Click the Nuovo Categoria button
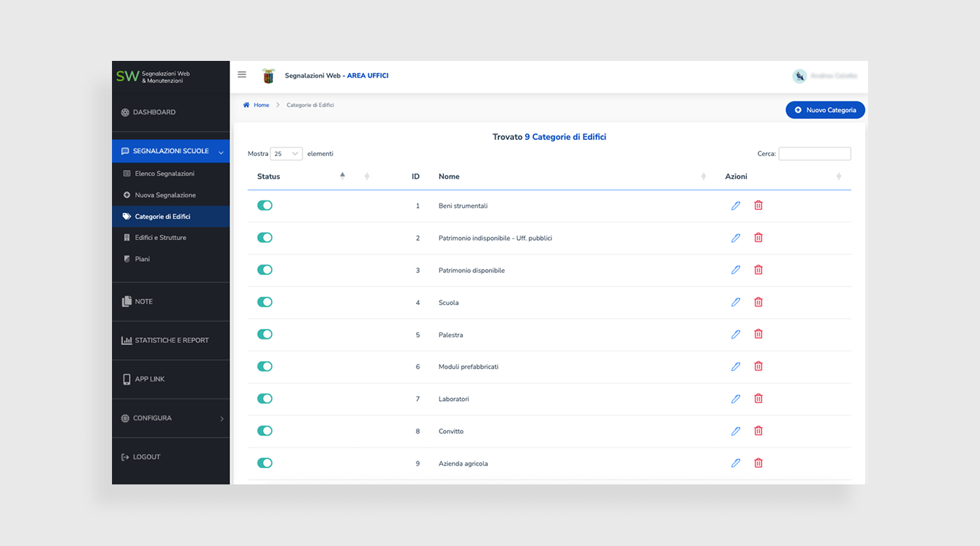980x546 pixels. coord(825,111)
